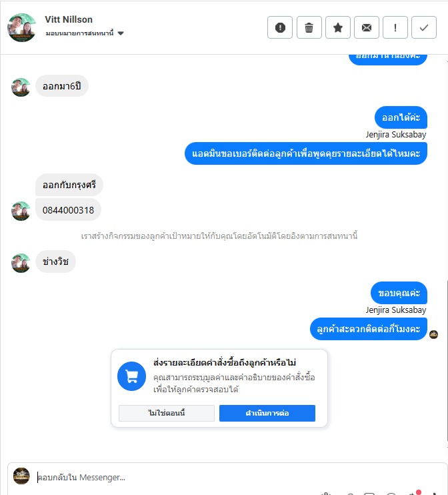
Task: Click the ดำเนินการต่อ continue button
Action: 267,413
